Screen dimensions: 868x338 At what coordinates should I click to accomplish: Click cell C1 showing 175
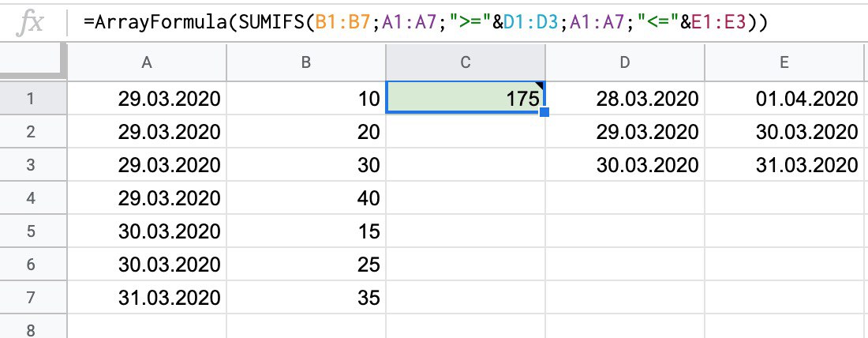click(x=465, y=99)
